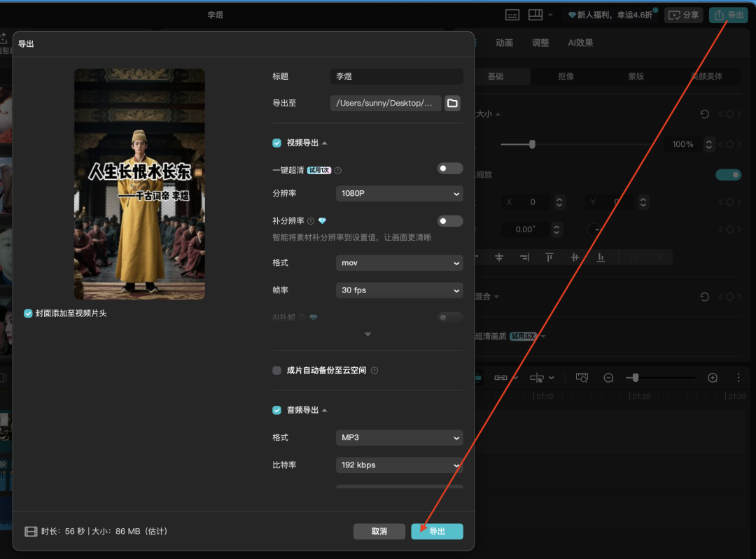Select the split clip tool in timeline toolbar

534,377
